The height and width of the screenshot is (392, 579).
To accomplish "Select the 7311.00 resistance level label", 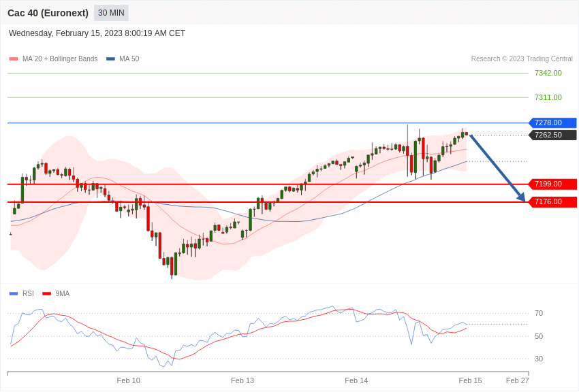I will tap(548, 97).
